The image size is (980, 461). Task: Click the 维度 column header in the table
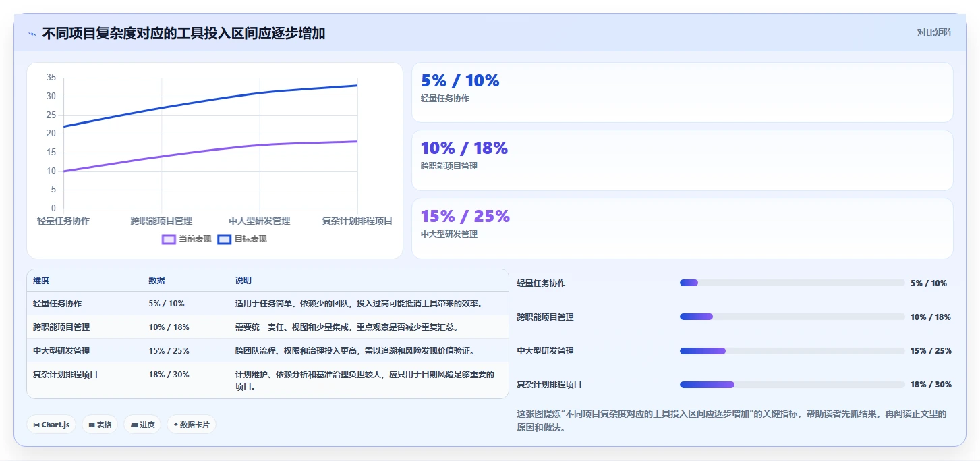tap(41, 281)
